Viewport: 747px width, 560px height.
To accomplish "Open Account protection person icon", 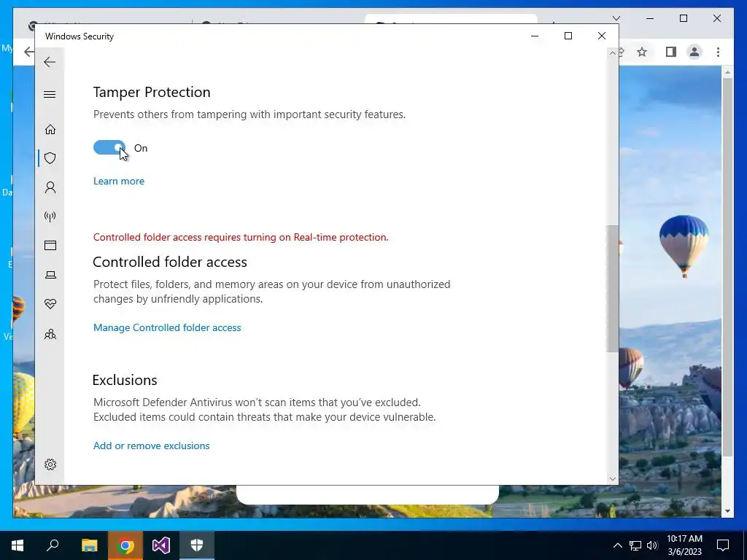I will click(50, 187).
